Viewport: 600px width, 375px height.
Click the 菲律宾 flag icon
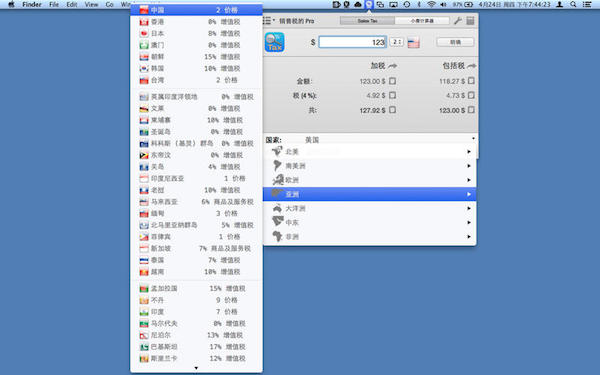tap(144, 237)
